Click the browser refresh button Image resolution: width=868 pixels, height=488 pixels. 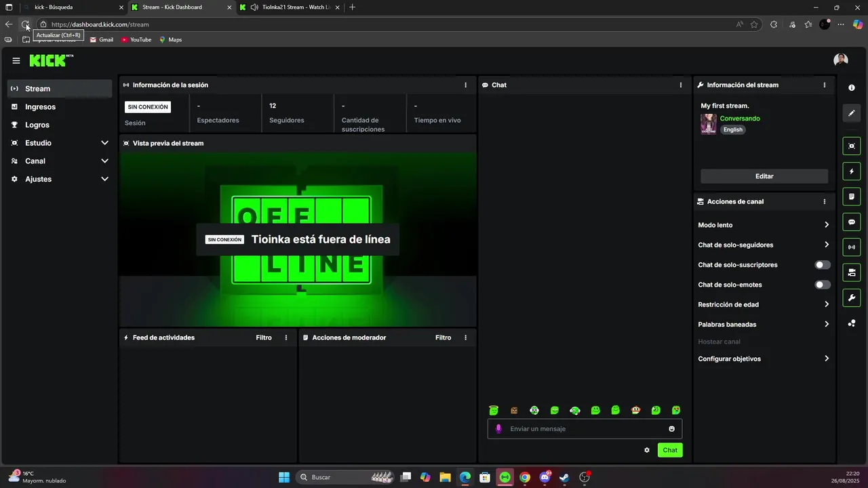tap(25, 24)
